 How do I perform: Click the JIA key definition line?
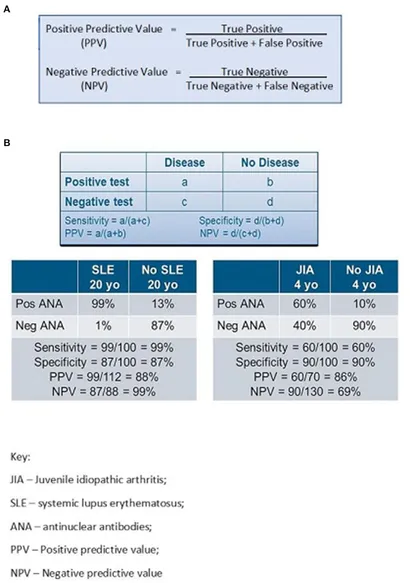point(88,480)
